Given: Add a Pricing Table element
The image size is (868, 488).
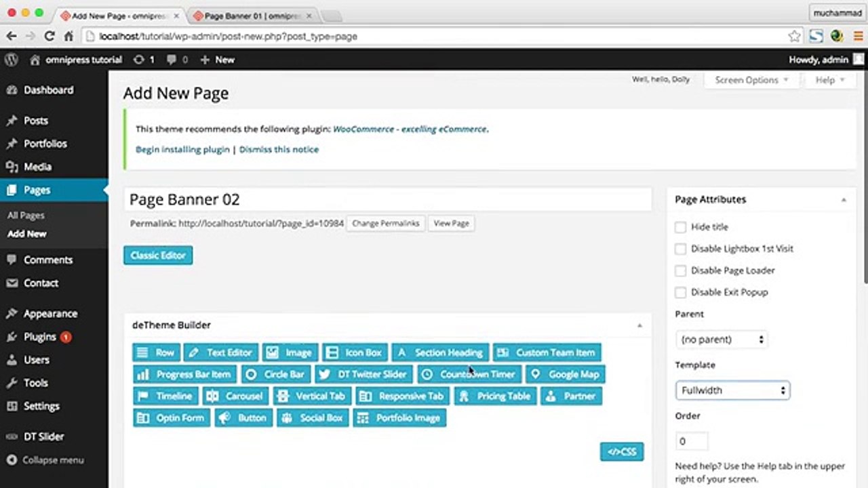Looking at the screenshot, I should (495, 396).
